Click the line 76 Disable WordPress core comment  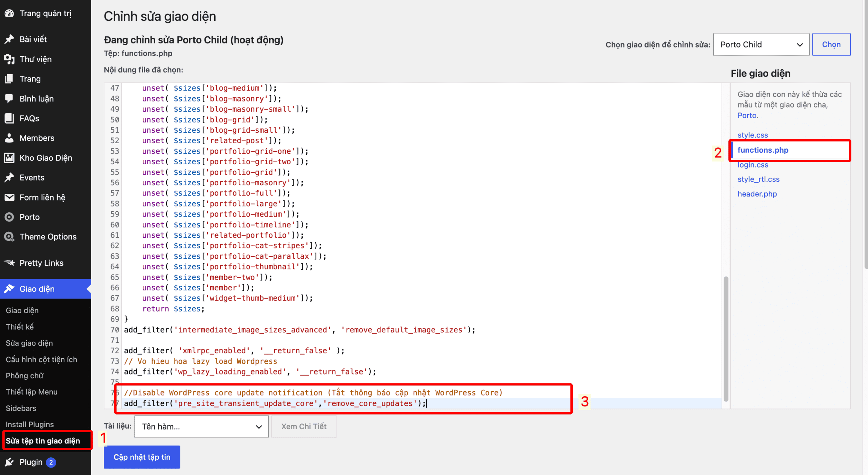pos(313,393)
